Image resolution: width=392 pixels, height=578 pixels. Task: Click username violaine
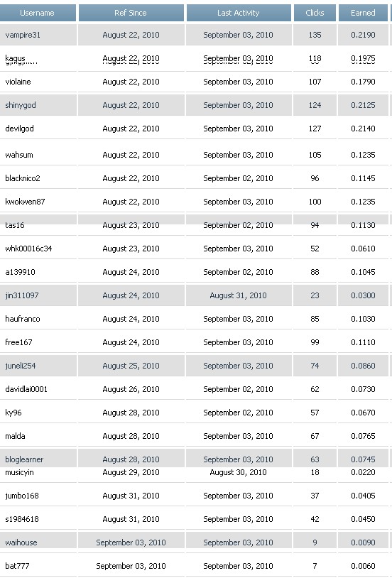(18, 82)
